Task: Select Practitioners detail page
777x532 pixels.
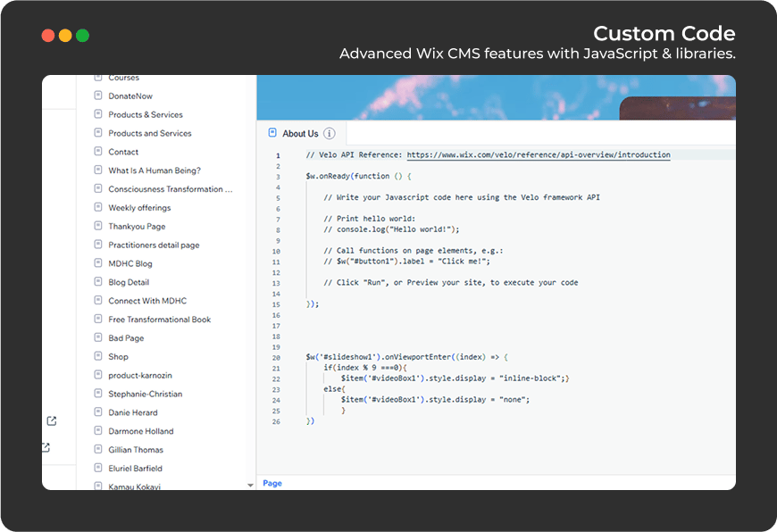Action: [155, 245]
